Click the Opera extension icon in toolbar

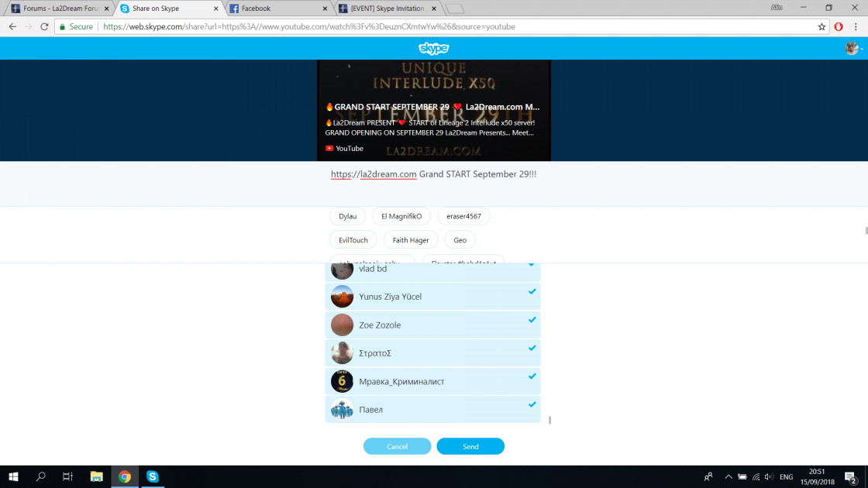pyautogui.click(x=839, y=26)
